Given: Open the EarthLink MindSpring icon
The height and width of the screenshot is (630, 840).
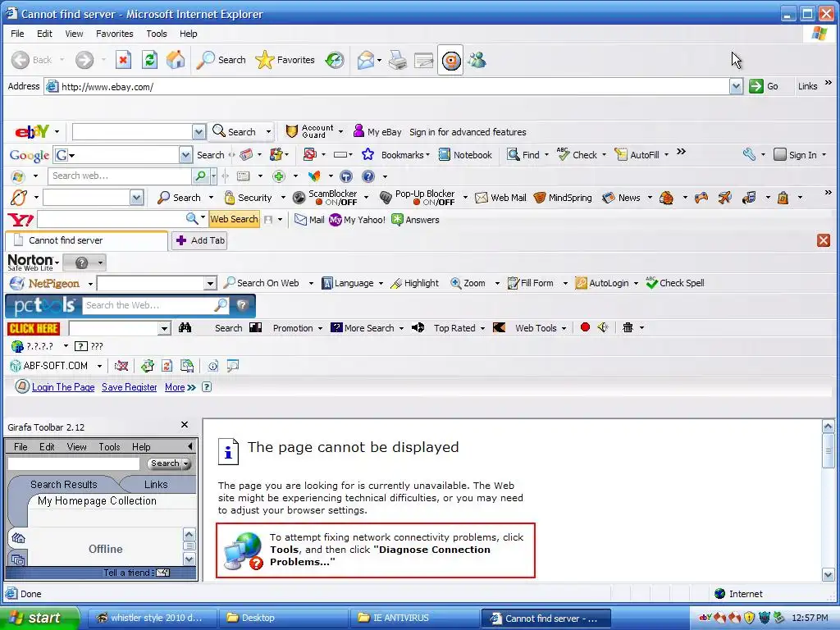Looking at the screenshot, I should tap(540, 198).
